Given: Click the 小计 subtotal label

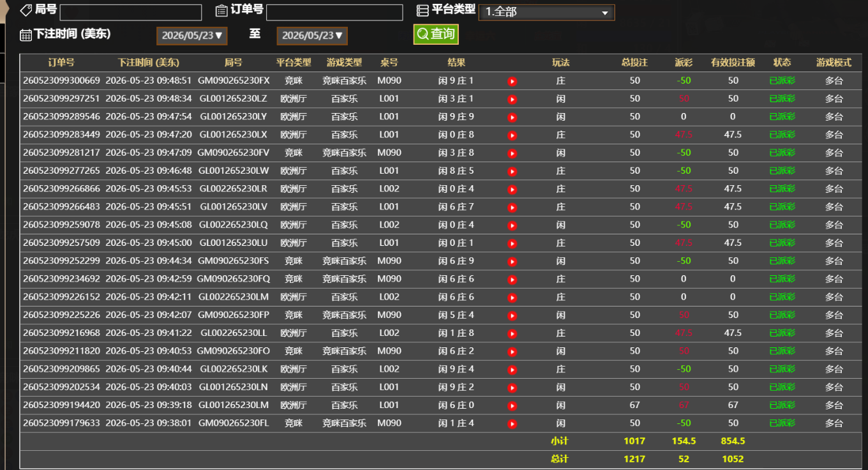Looking at the screenshot, I should click(560, 441).
